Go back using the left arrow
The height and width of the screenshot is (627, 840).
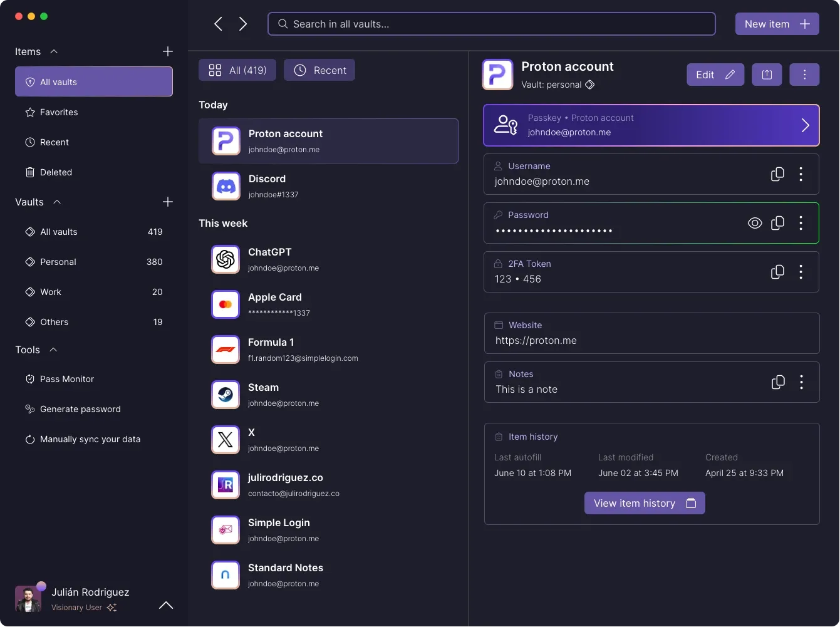click(219, 24)
